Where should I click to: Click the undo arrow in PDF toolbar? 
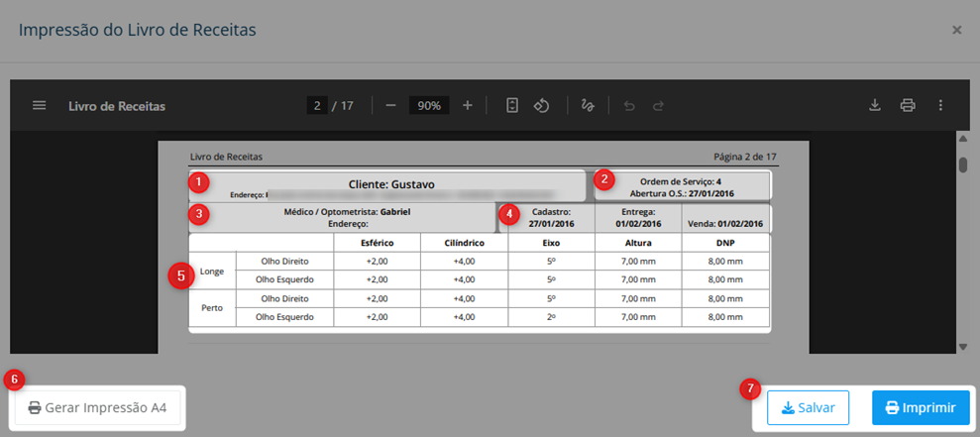point(629,106)
